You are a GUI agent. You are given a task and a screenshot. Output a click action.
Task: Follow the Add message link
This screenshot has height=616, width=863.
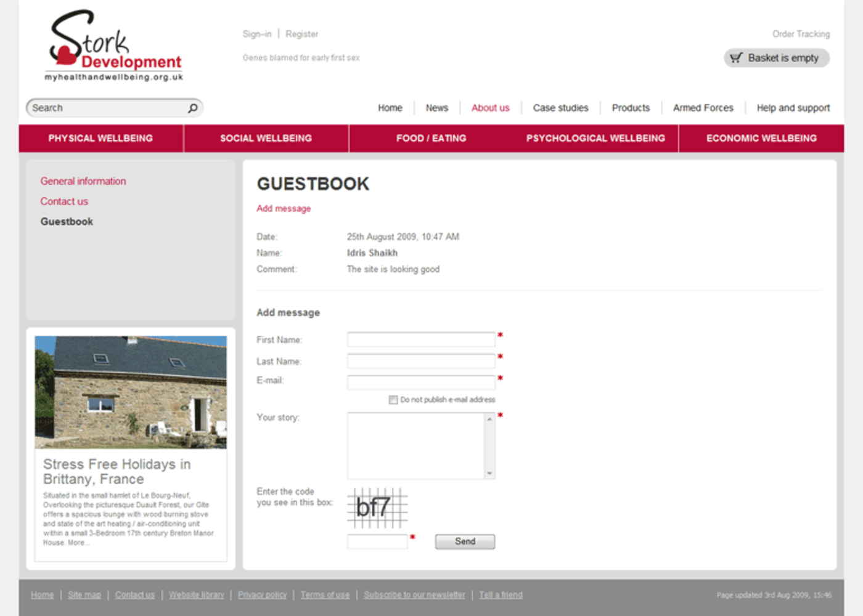[x=284, y=209]
